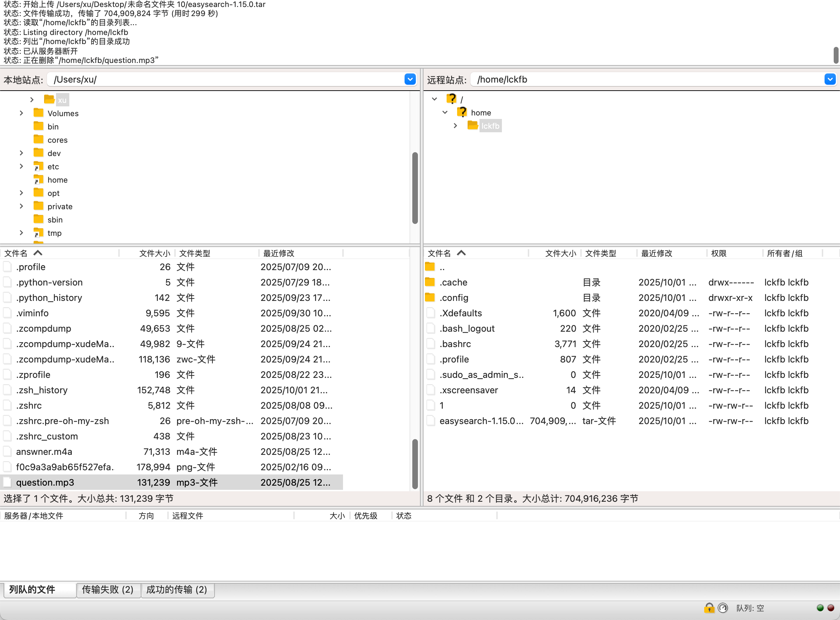840x620 pixels.
Task: Open the remote site path dropdown
Action: [829, 79]
